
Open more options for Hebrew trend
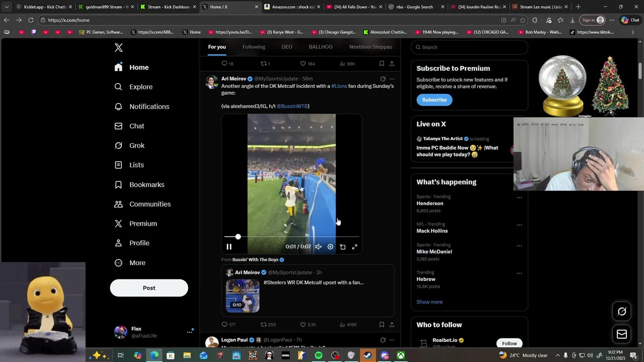tap(519, 274)
